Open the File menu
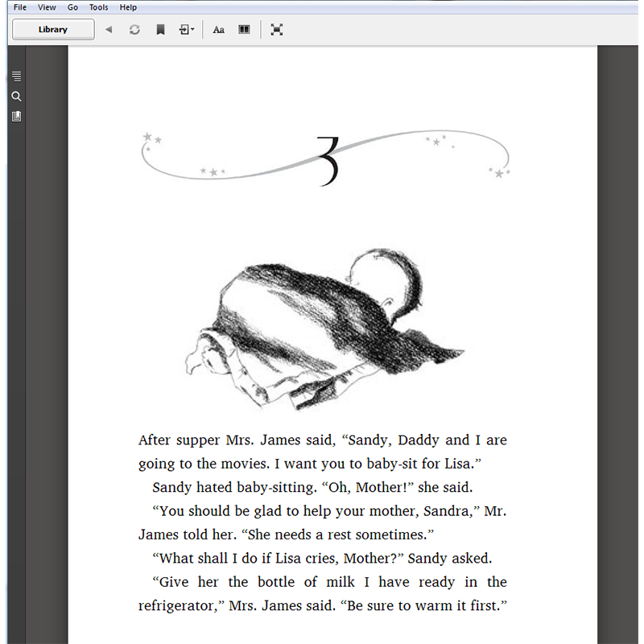The image size is (644, 644). 19,7
